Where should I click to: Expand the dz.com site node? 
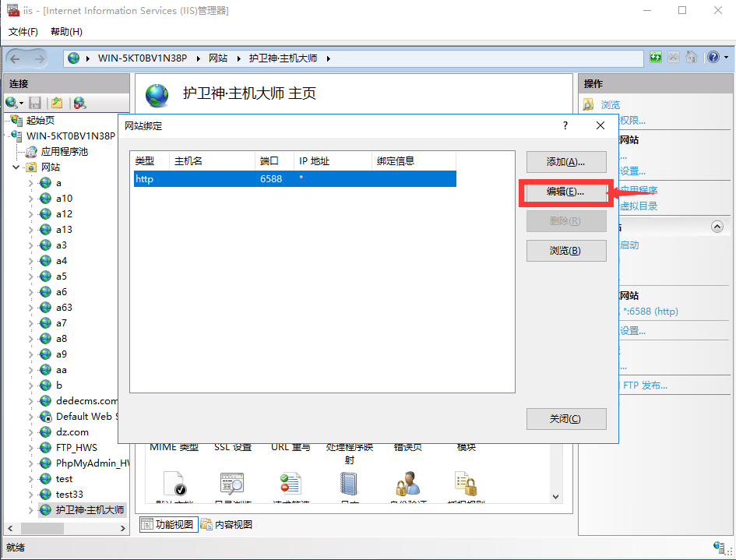click(x=31, y=432)
